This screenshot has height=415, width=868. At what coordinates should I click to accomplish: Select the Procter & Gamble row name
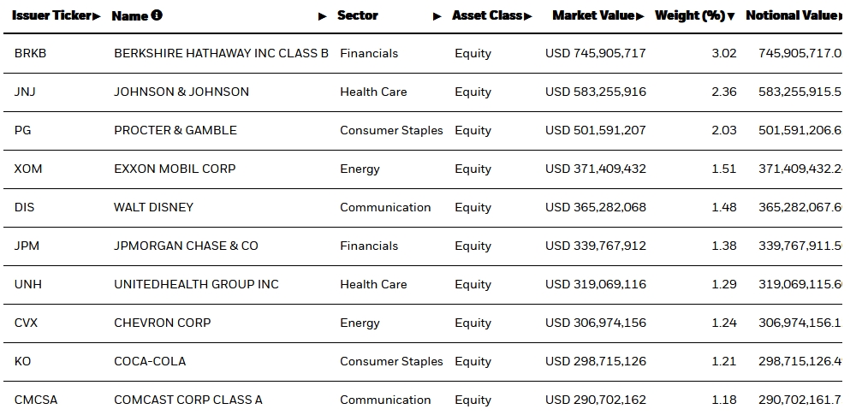click(x=175, y=130)
